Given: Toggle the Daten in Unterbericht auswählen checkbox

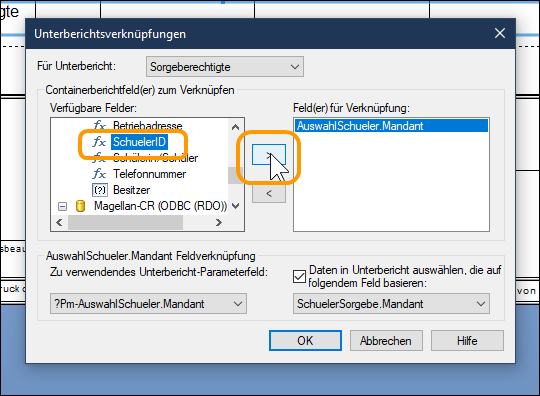Looking at the screenshot, I should [299, 277].
